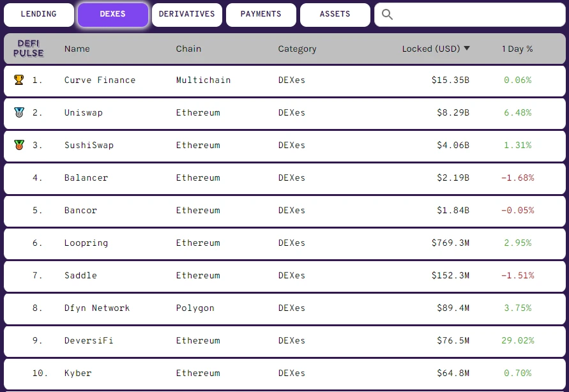The image size is (569, 392).
Task: Click the $8.29B locked value
Action: (453, 112)
